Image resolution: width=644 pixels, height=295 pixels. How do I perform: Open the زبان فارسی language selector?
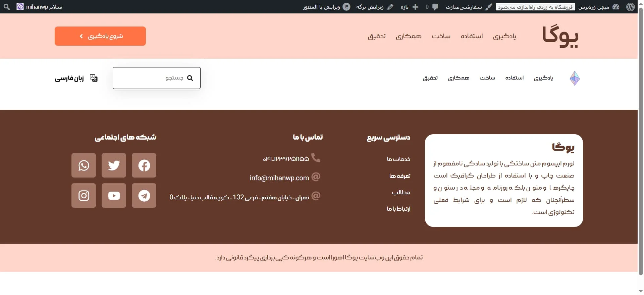[76, 78]
